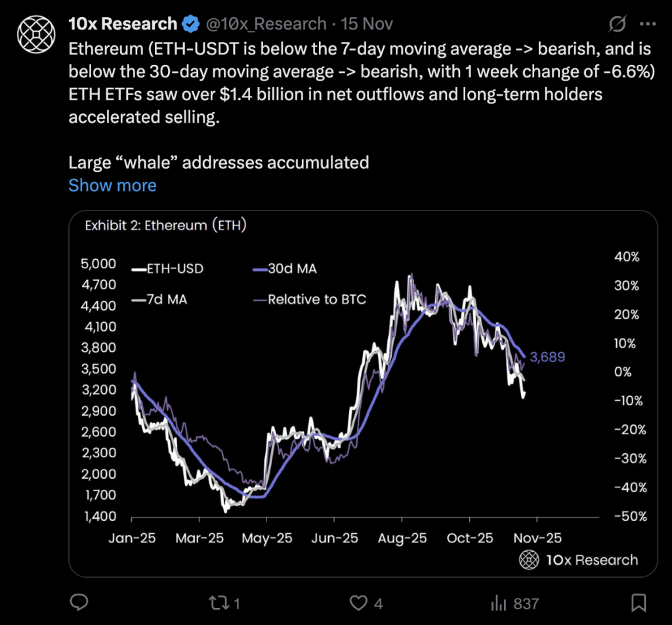Click the reply speech bubble icon
The height and width of the screenshot is (625, 672).
79,602
